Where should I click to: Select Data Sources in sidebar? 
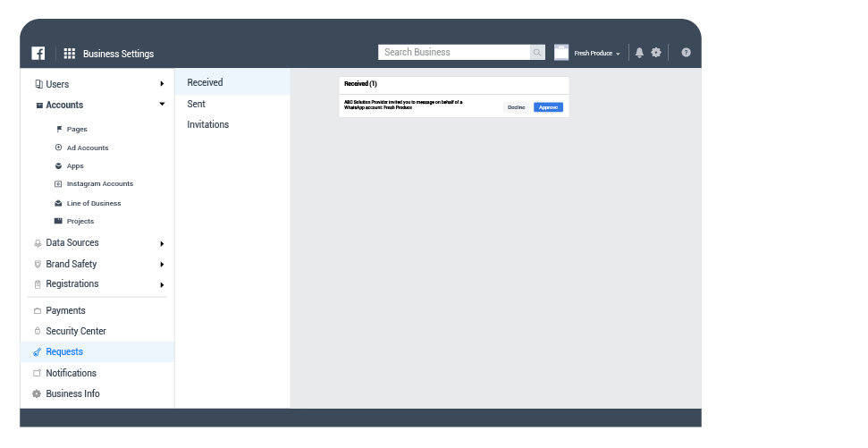(x=72, y=243)
